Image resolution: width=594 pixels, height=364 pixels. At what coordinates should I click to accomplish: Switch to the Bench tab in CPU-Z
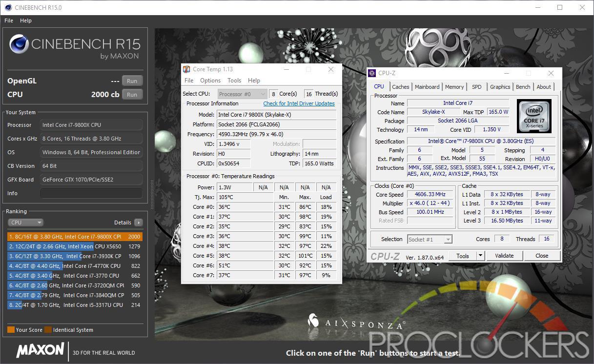point(523,87)
